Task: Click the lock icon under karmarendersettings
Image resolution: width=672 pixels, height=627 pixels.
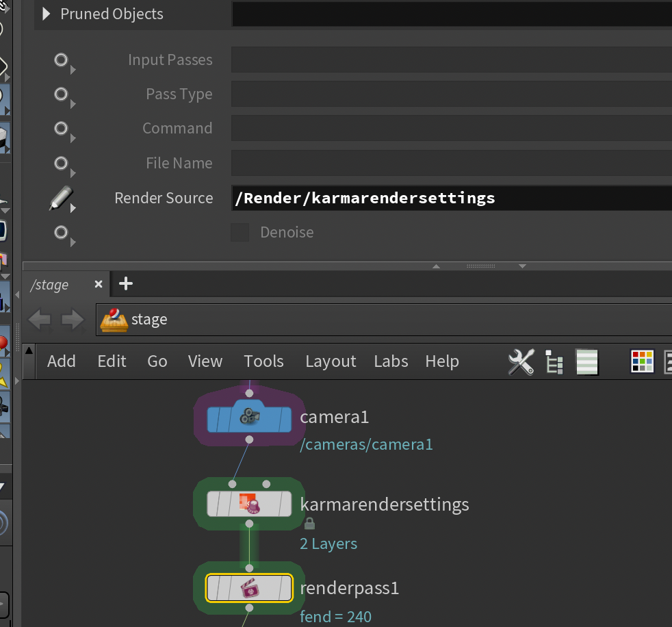Action: [309, 523]
